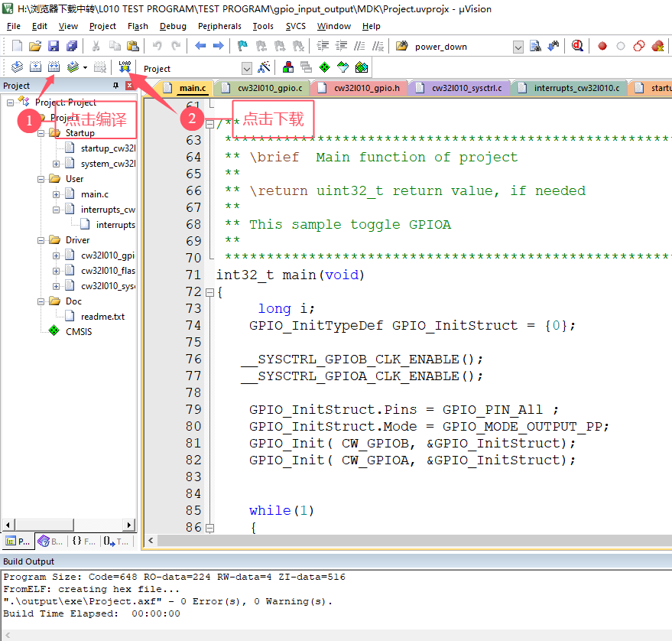Collapse the Driver group in project tree

(x=41, y=240)
